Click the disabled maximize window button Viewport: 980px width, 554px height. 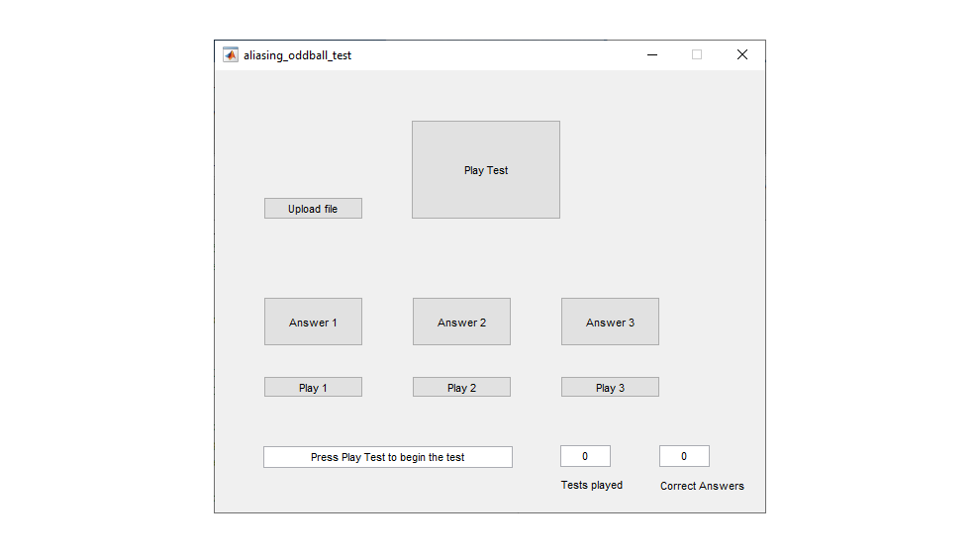click(x=697, y=55)
